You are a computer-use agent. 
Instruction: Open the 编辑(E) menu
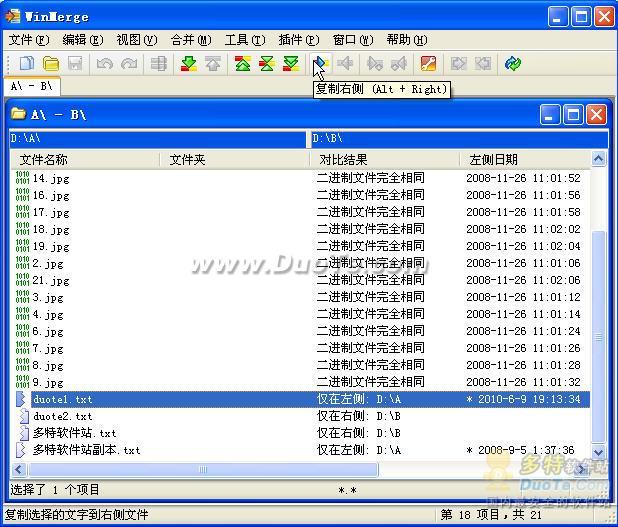pos(83,40)
